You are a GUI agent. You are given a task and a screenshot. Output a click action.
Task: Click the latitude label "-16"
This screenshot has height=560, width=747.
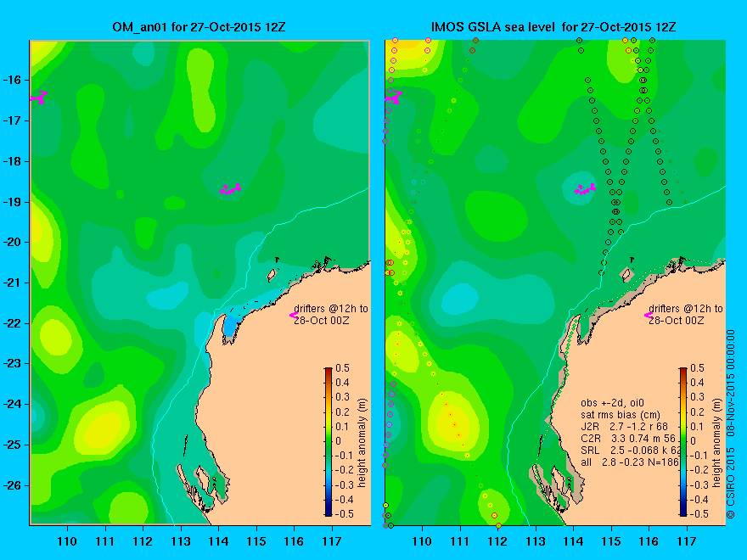click(x=13, y=80)
